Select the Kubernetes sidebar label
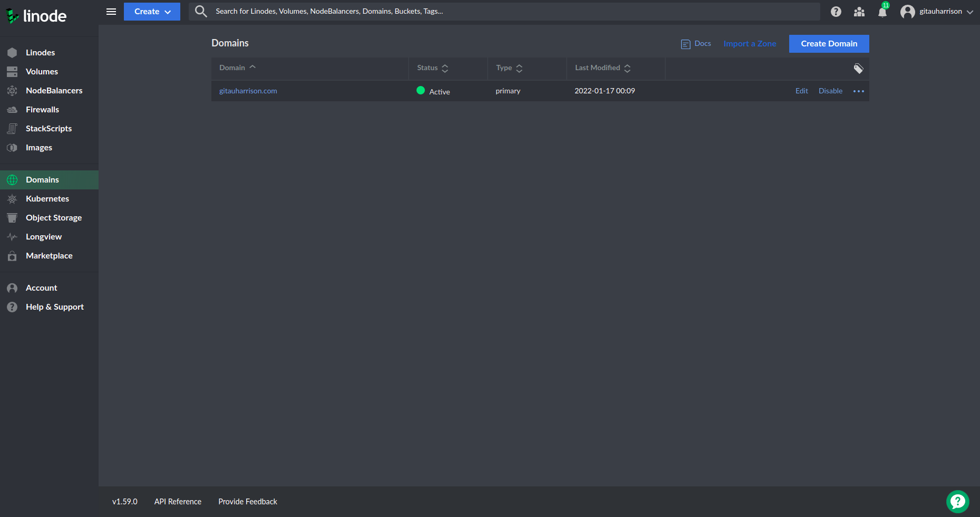This screenshot has height=517, width=980. pyautogui.click(x=47, y=199)
